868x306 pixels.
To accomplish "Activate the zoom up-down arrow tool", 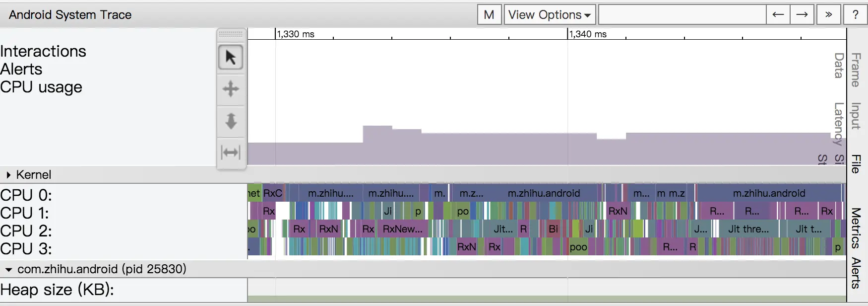I will tap(231, 121).
